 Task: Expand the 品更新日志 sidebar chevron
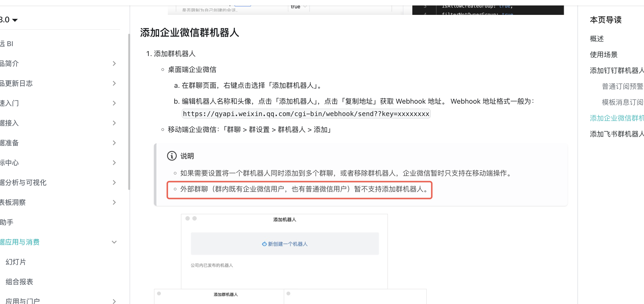pyautogui.click(x=114, y=83)
